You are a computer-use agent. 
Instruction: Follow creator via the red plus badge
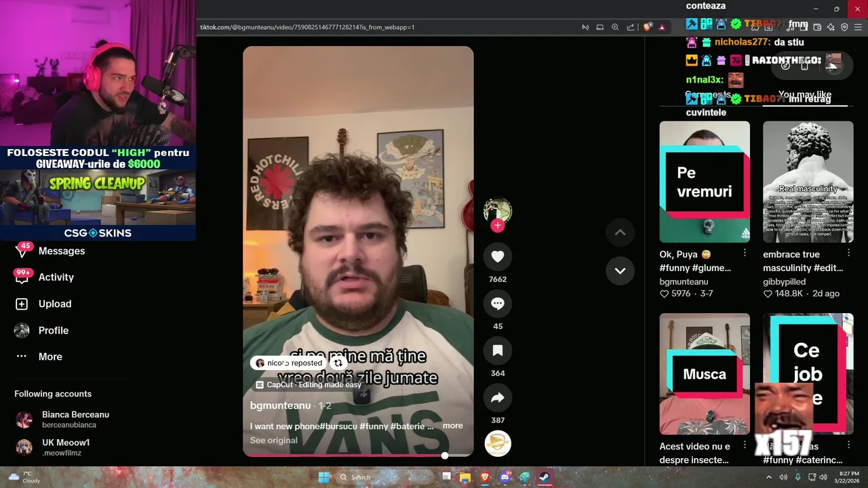[x=497, y=226]
